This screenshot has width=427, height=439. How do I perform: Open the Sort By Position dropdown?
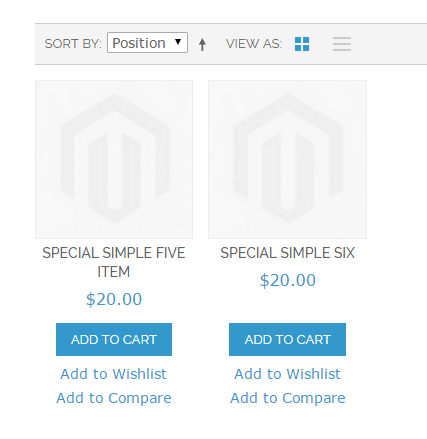tap(147, 43)
